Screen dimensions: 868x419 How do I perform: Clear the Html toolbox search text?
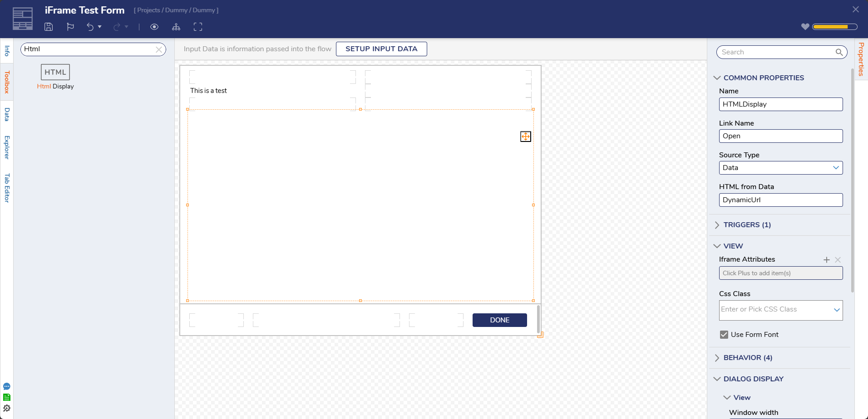[159, 49]
